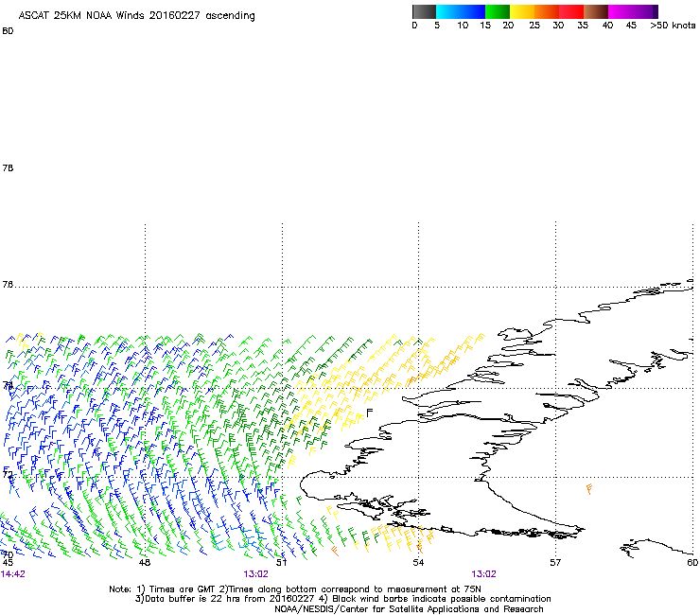Click the note line about the 22 hr data buffer
Image resolution: width=700 pixels, height=615 pixels.
pos(342,599)
